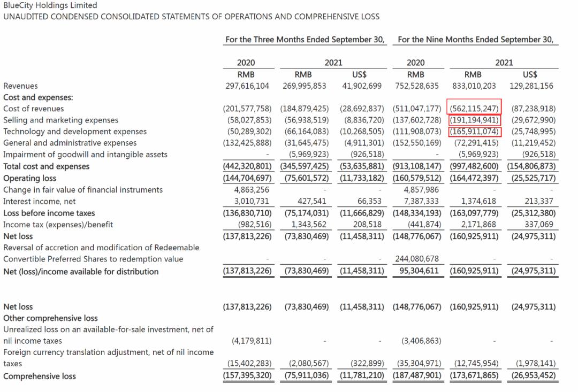Viewport: 578px width, 392px height.
Task: Click the 'For the Nine Months Ended September 30' header
Action: click(x=476, y=40)
